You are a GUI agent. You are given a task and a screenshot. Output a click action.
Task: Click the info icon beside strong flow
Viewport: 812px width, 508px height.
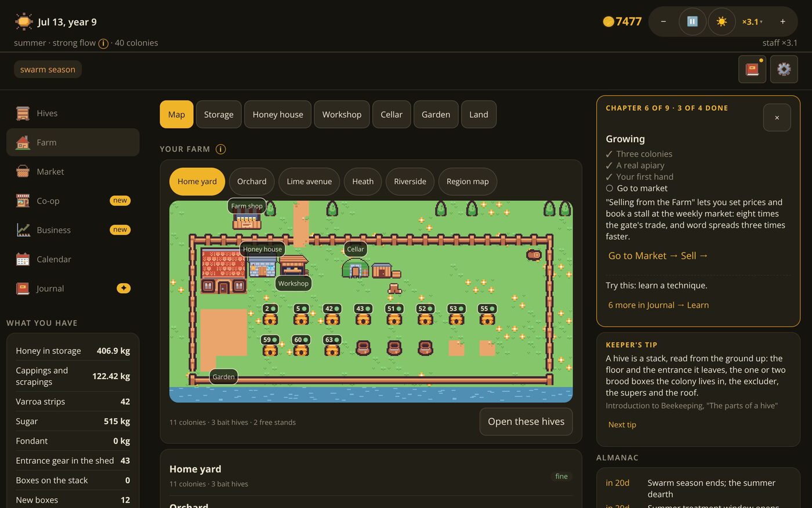pyautogui.click(x=103, y=44)
